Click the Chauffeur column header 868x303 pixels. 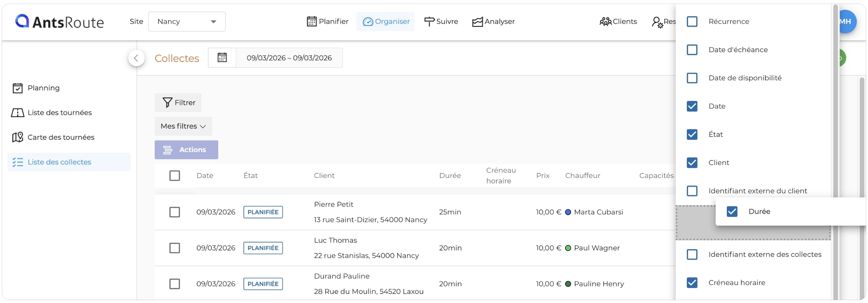click(583, 175)
